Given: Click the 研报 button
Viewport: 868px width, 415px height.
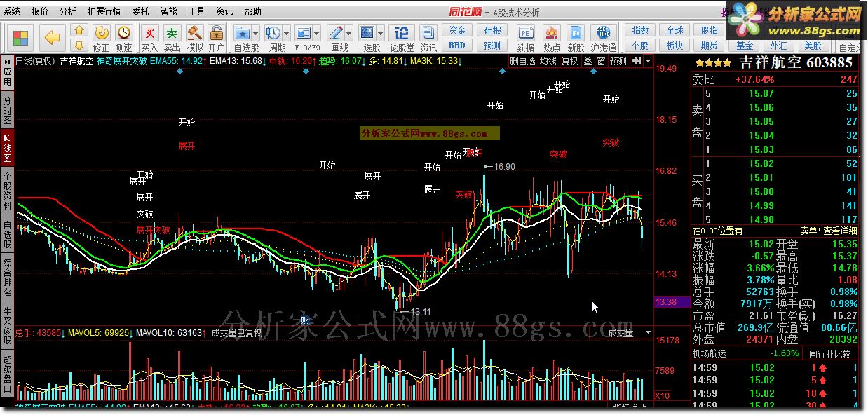Looking at the screenshot, I should pos(492,31).
